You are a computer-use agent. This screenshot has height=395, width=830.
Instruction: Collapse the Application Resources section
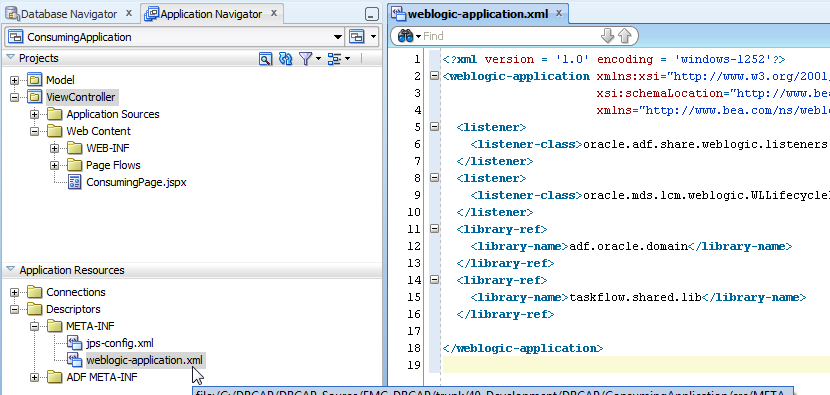11,270
